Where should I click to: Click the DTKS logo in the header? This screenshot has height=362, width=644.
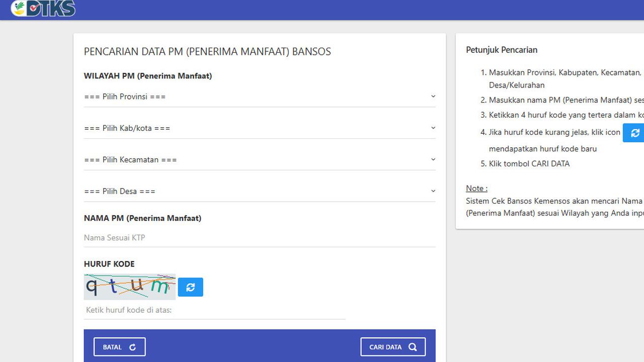43,9
